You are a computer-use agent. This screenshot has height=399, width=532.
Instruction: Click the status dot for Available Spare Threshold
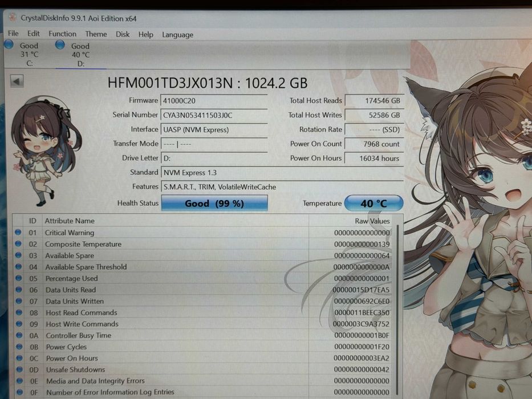point(19,267)
